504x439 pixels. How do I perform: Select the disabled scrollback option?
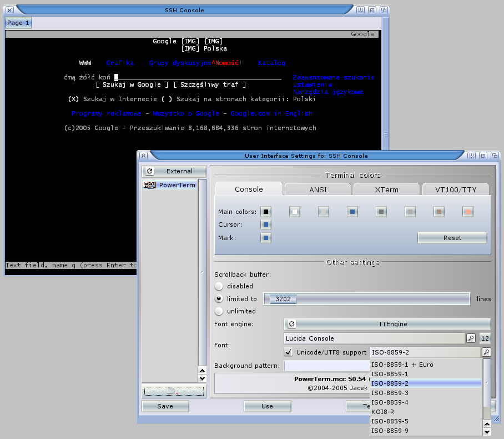(x=219, y=286)
